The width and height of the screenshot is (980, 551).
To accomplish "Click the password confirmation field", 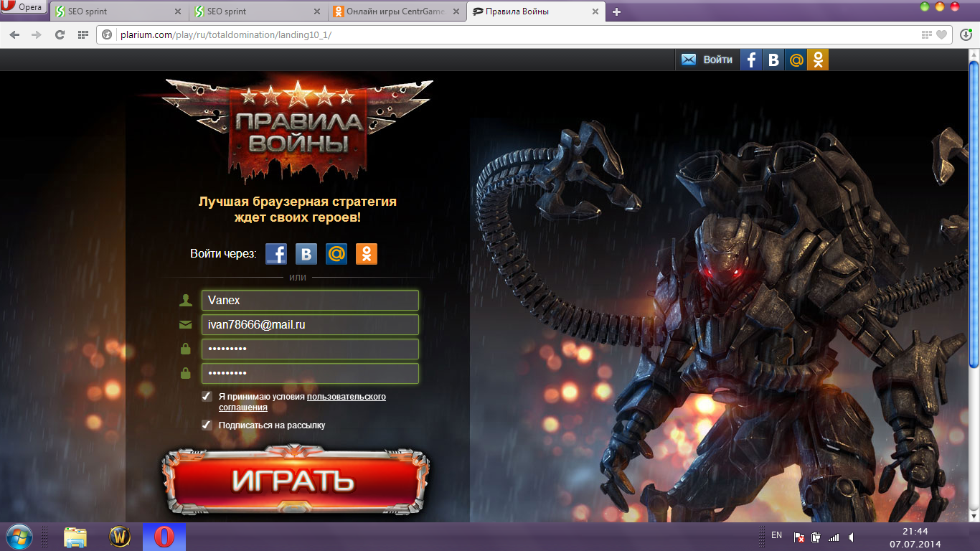I will (310, 373).
